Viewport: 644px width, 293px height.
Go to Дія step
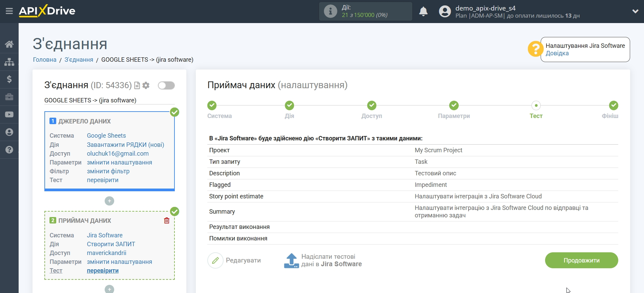coord(289,105)
